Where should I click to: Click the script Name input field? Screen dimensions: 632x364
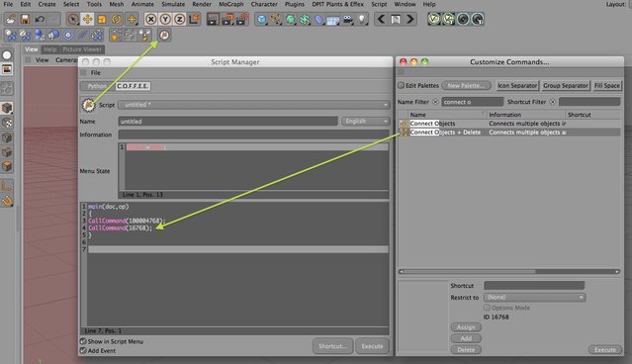point(227,121)
